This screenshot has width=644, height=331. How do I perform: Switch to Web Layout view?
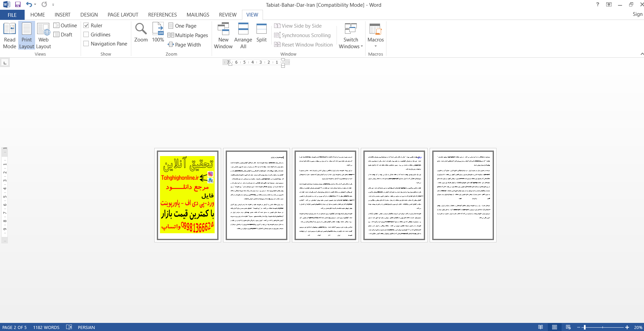coord(44,36)
